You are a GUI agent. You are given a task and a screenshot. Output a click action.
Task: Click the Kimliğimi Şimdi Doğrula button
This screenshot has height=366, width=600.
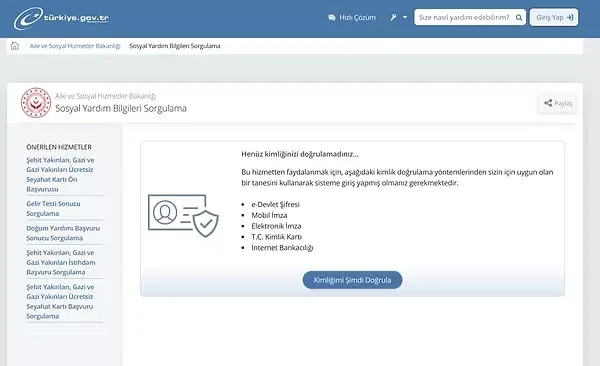[352, 280]
